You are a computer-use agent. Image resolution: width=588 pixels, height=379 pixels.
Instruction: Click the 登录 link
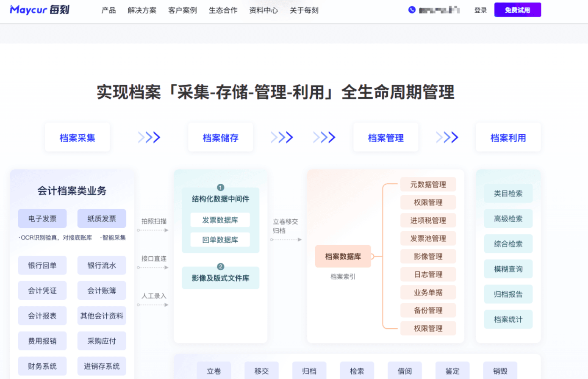pos(480,10)
